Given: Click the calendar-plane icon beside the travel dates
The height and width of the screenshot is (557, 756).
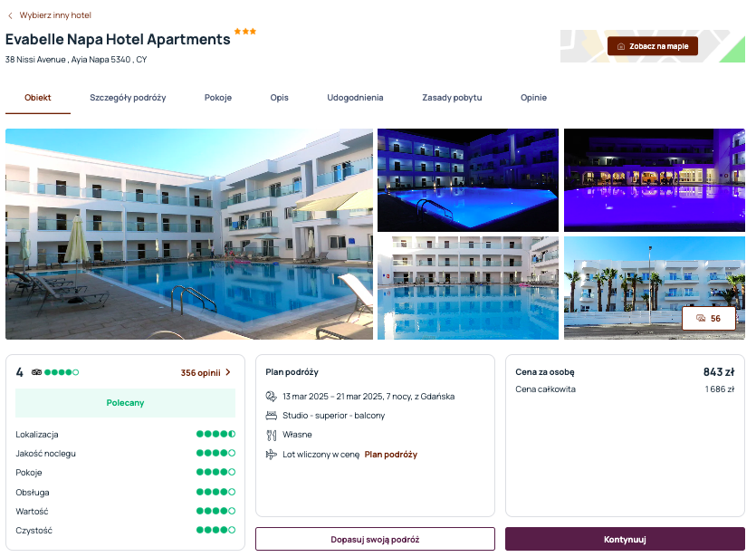Looking at the screenshot, I should click(272, 397).
